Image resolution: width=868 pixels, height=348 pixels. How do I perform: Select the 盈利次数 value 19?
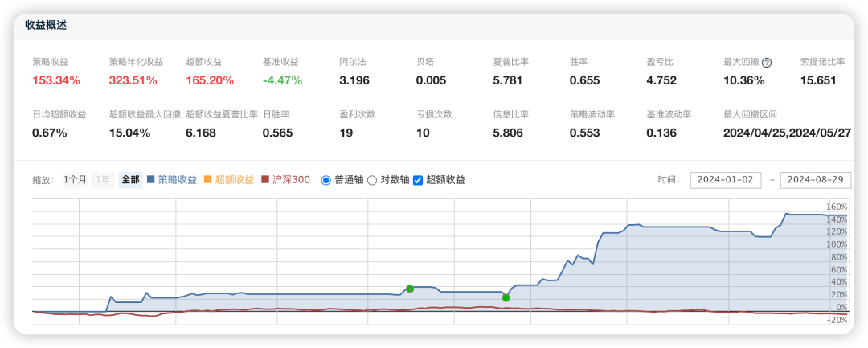click(x=346, y=133)
